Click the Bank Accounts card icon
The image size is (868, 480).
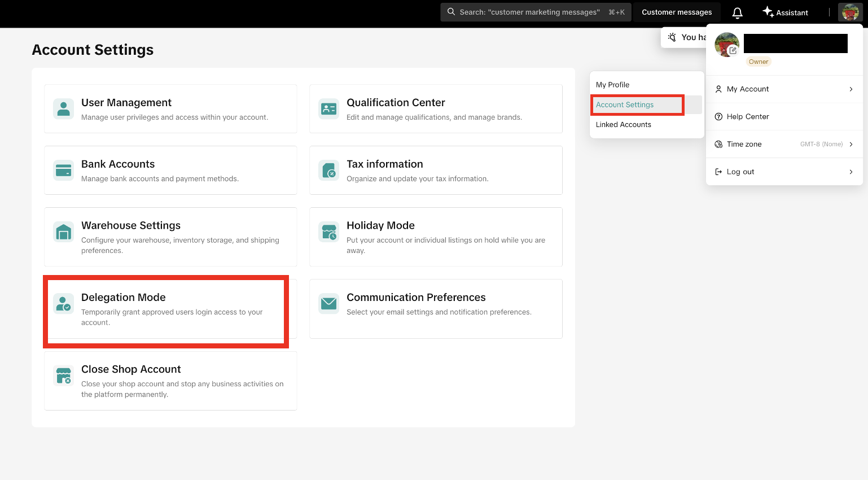click(64, 170)
